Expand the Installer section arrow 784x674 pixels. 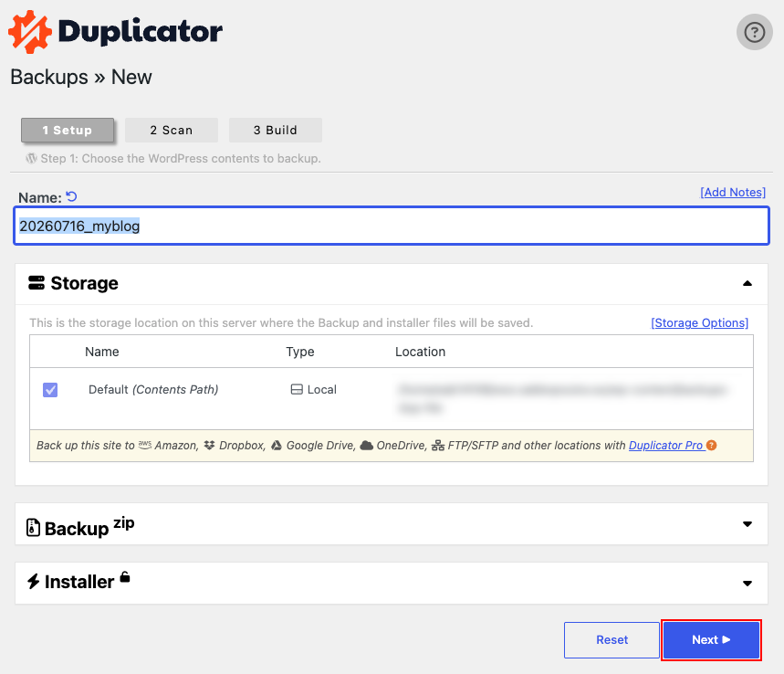click(747, 584)
